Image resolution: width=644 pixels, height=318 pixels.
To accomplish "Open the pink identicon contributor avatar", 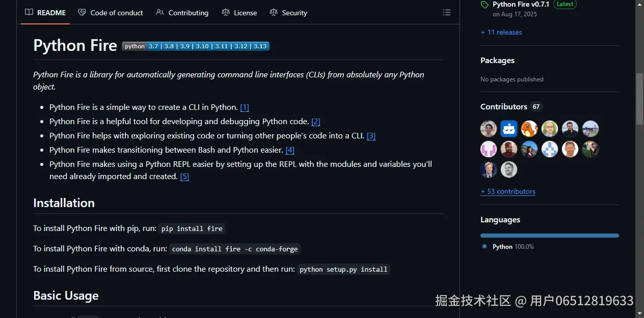I will coord(489,149).
